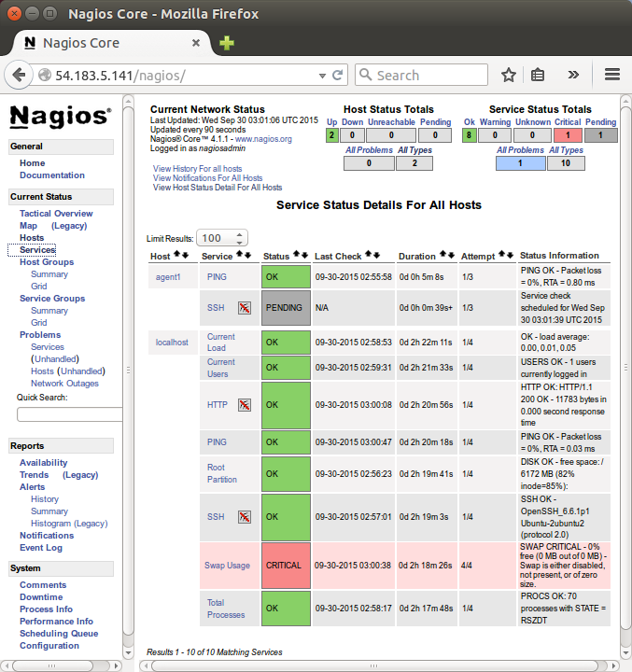Show bookmarks list icon in toolbar
Viewport: 632px width, 672px height.
coord(538,75)
